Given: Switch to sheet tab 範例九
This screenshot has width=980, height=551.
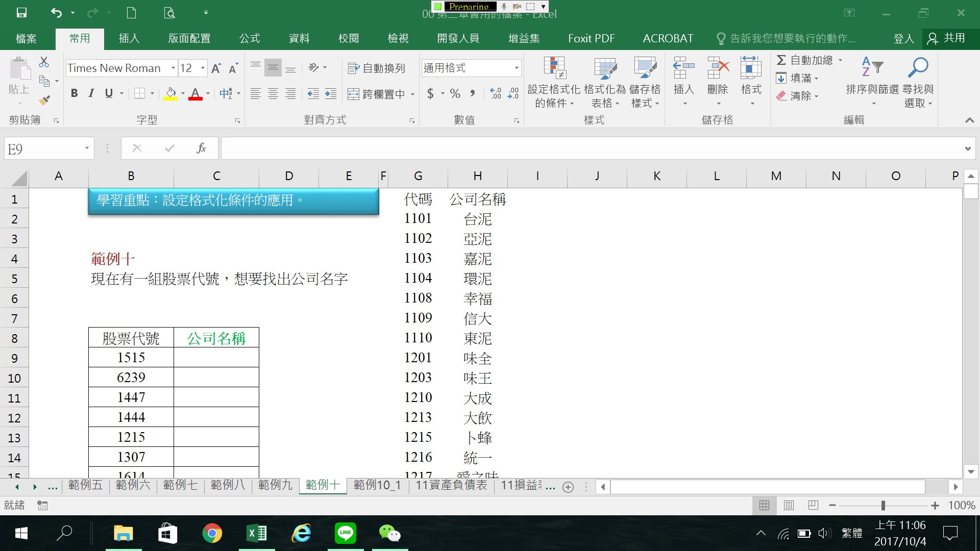Looking at the screenshot, I should click(275, 485).
